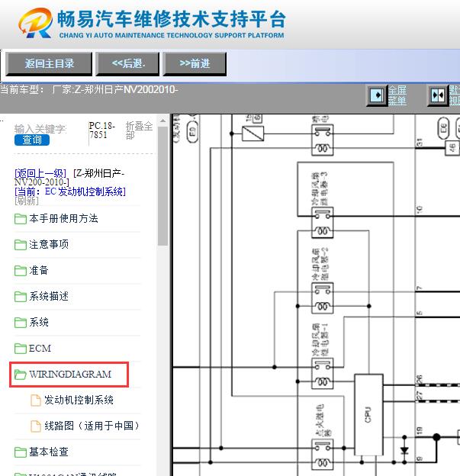Click the default view split icon

[x=438, y=95]
